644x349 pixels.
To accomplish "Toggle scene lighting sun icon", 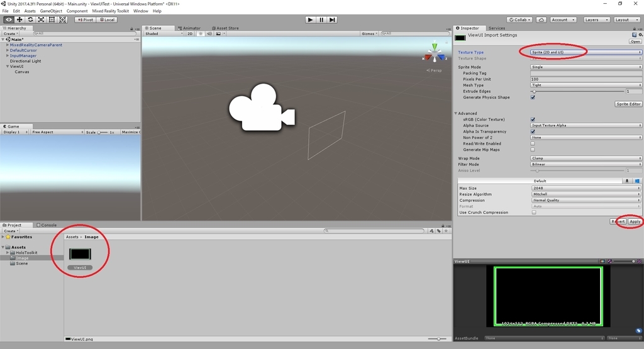I will [x=201, y=34].
